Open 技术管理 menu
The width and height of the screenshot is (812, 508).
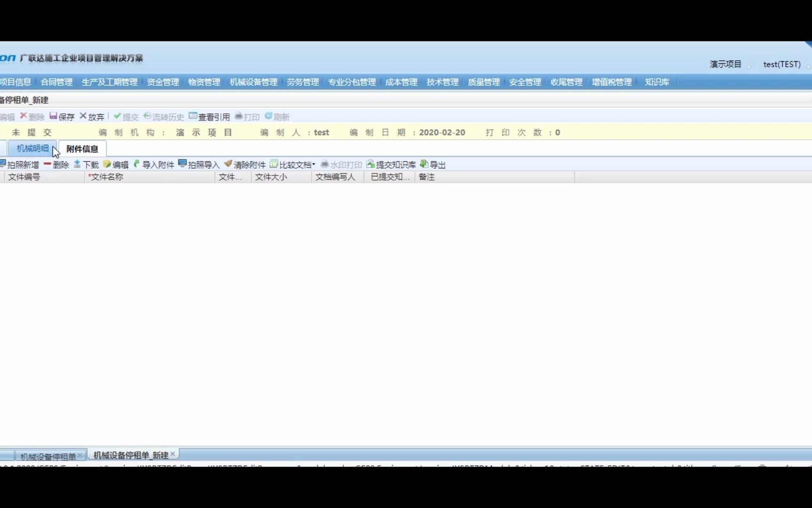coord(442,82)
